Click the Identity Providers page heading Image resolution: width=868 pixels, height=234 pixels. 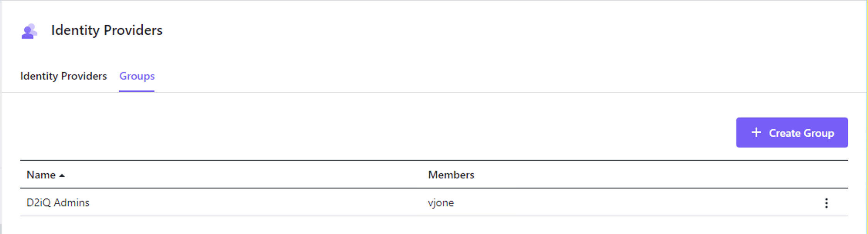107,30
